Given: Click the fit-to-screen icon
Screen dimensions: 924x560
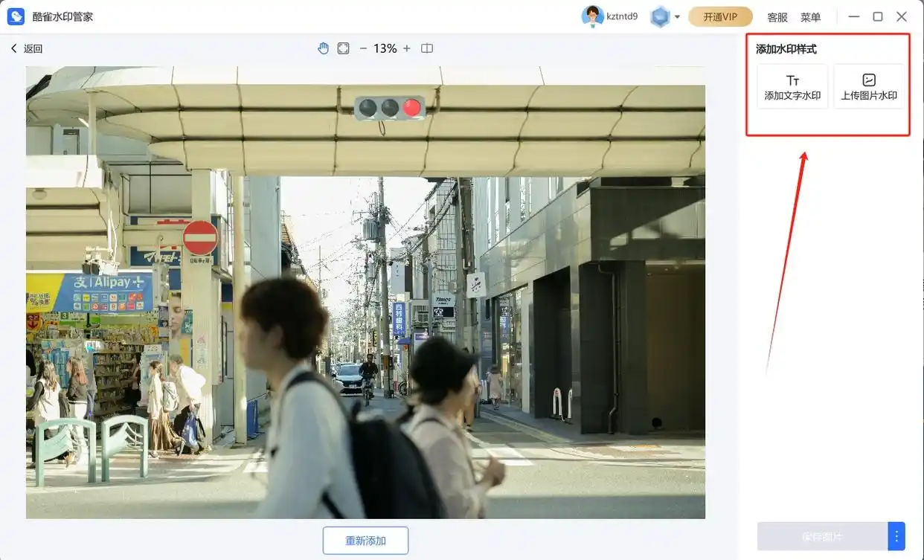Looking at the screenshot, I should coord(343,48).
